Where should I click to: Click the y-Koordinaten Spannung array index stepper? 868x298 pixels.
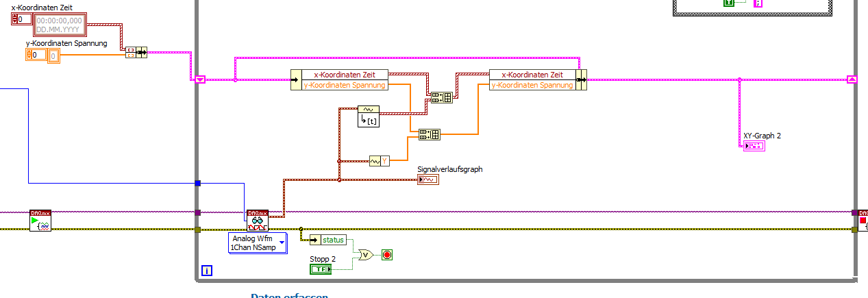tap(36, 55)
